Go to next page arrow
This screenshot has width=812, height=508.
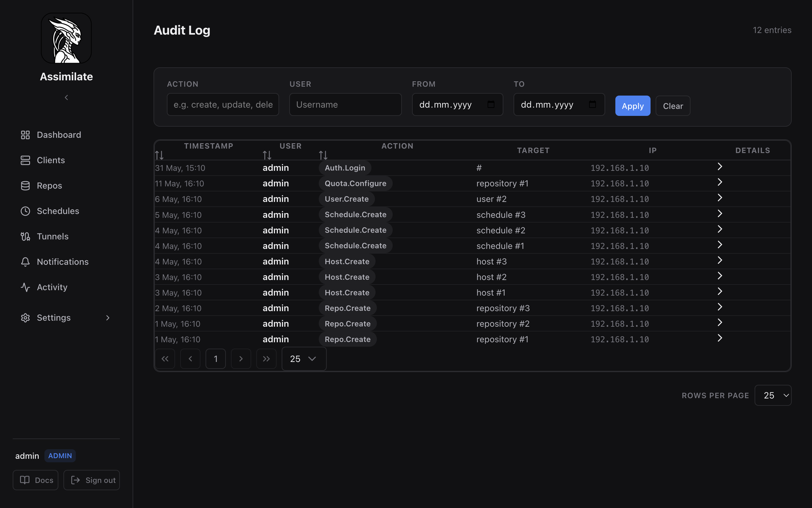[241, 359]
